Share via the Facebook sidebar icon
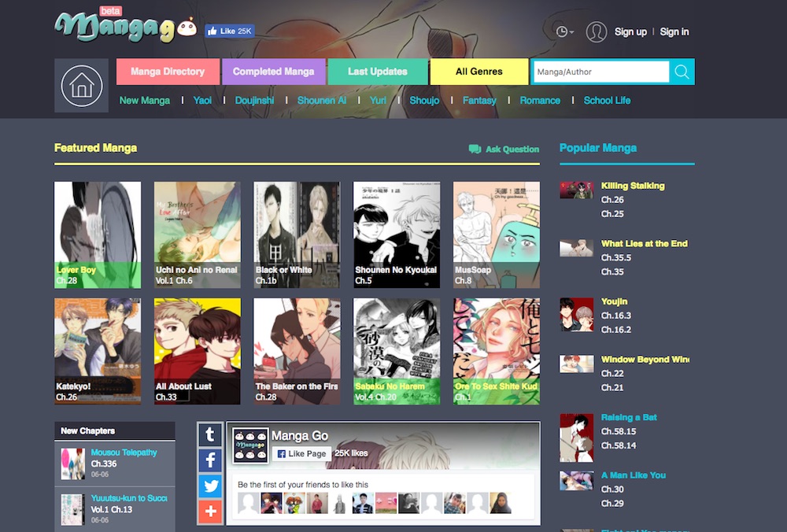This screenshot has height=532, width=787. tap(210, 460)
